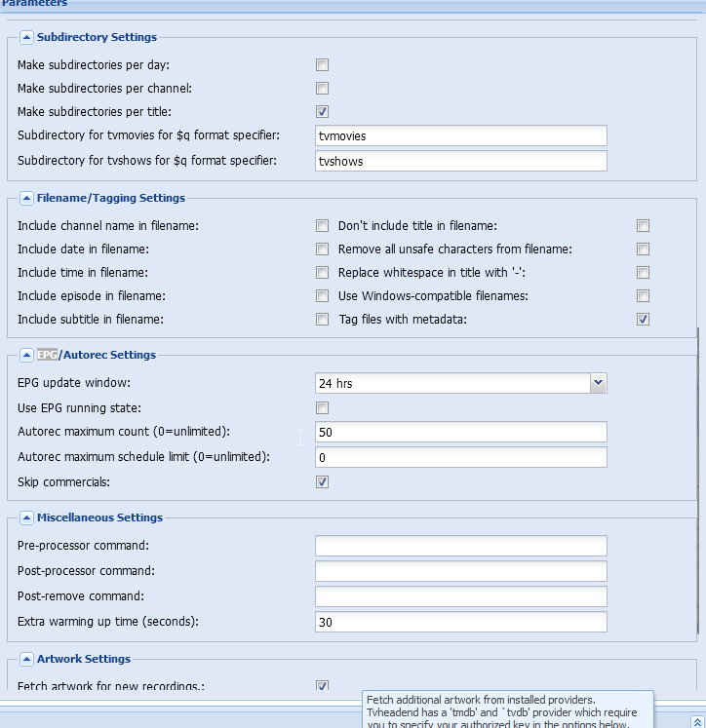Click the EPG/Autorec Settings heading

pyautogui.click(x=97, y=355)
